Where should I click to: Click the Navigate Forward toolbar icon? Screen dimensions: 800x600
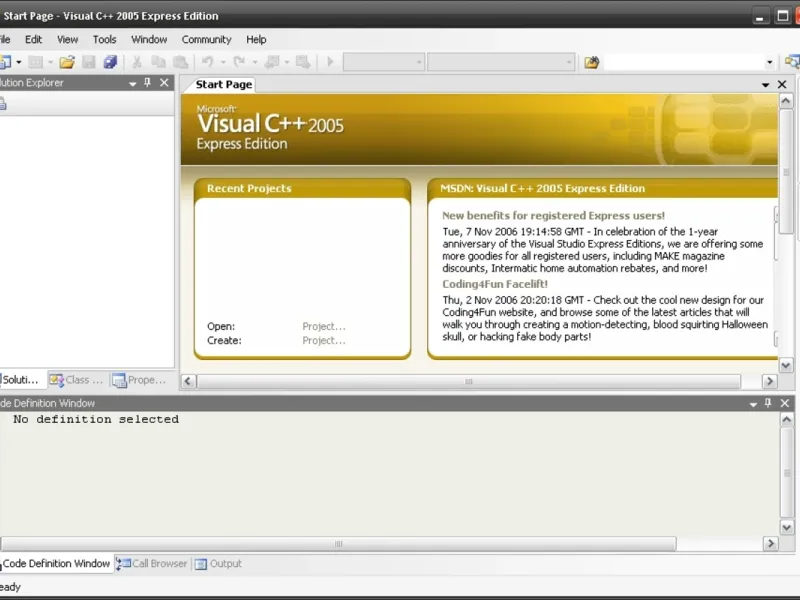point(303,62)
